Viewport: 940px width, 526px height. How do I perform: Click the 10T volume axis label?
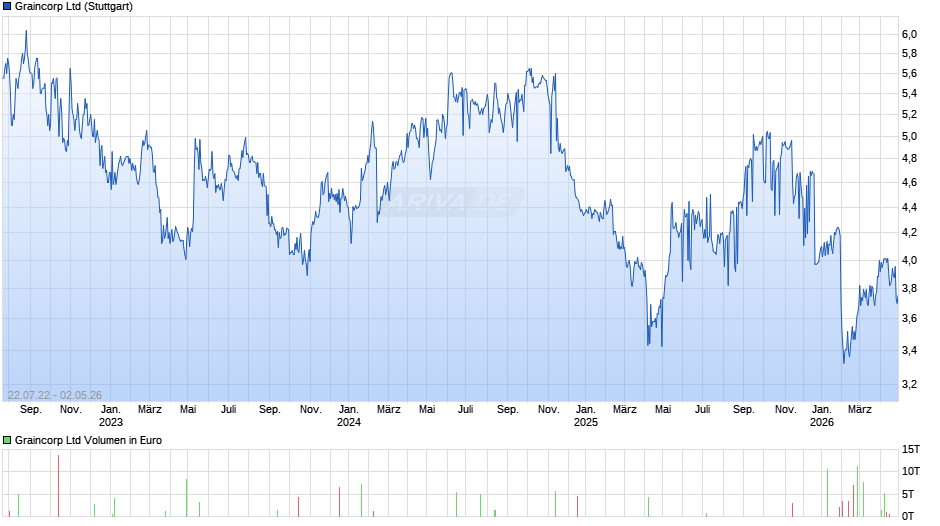tap(911, 471)
